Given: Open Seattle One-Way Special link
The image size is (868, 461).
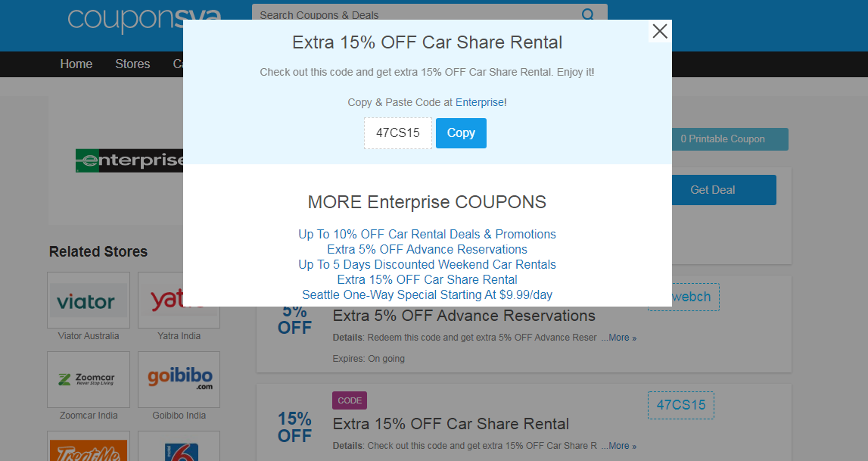Looking at the screenshot, I should [x=427, y=294].
